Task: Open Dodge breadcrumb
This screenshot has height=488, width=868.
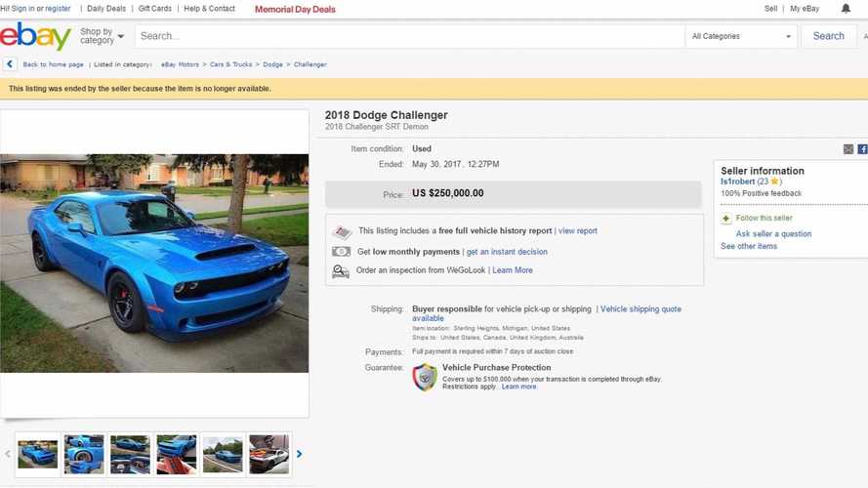Action: pos(273,64)
